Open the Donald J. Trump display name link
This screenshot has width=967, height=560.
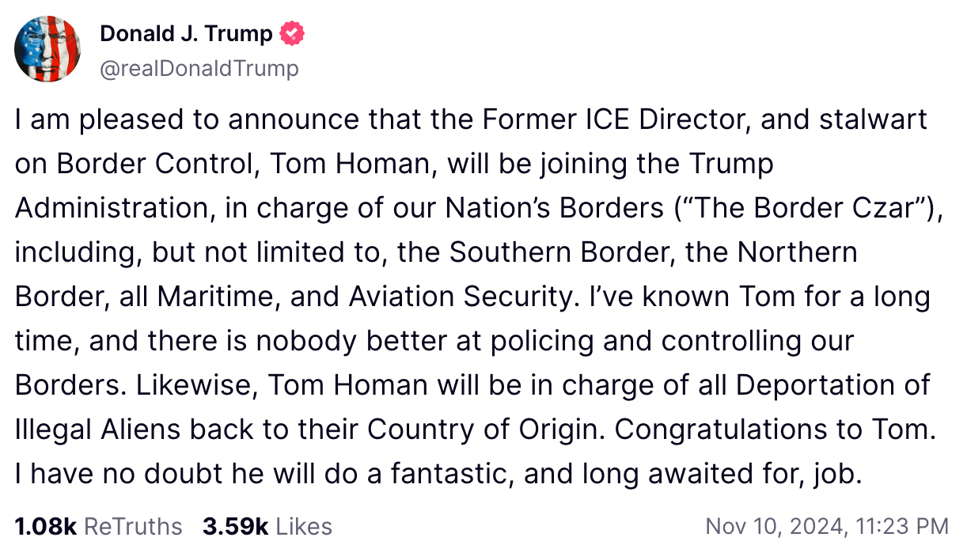[x=186, y=34]
